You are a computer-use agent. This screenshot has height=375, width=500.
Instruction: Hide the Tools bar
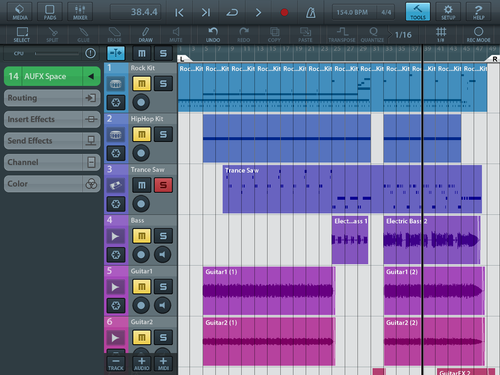pyautogui.click(x=418, y=12)
